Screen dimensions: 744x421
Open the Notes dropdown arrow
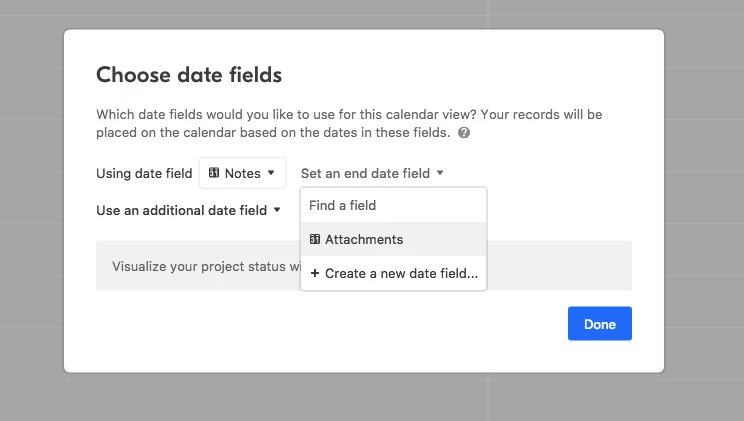pos(271,173)
